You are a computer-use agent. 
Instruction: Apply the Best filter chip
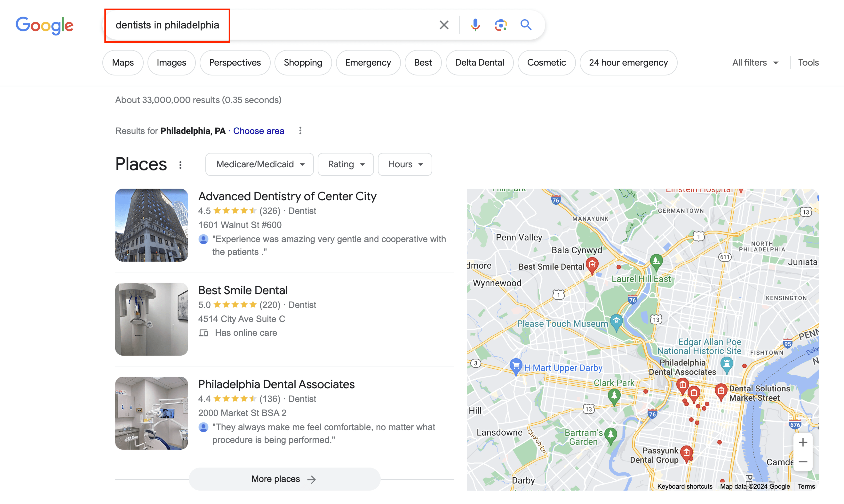pyautogui.click(x=423, y=63)
